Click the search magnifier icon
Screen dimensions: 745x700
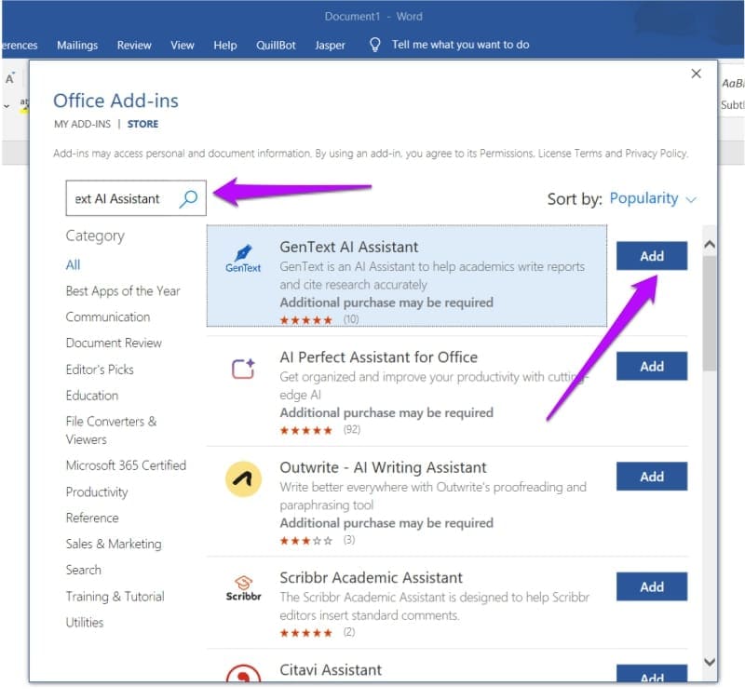[189, 198]
